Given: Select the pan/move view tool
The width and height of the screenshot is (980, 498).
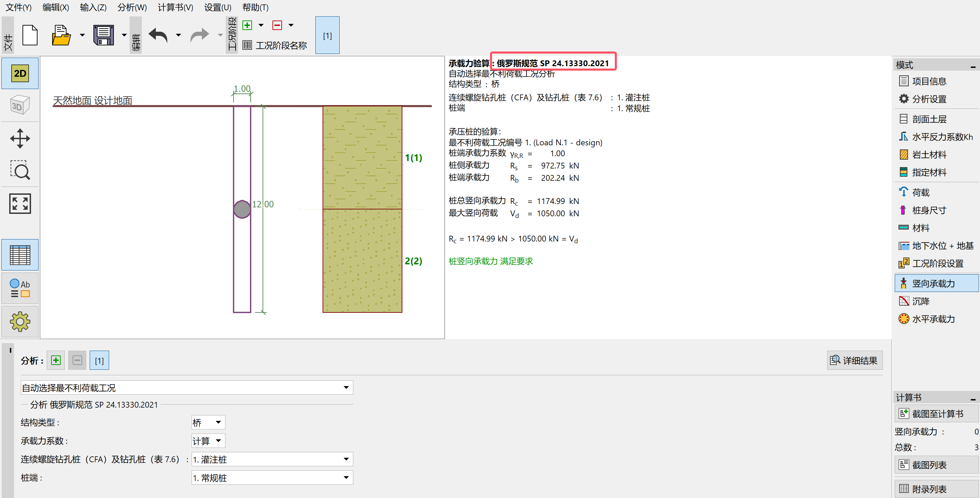Looking at the screenshot, I should click(20, 138).
